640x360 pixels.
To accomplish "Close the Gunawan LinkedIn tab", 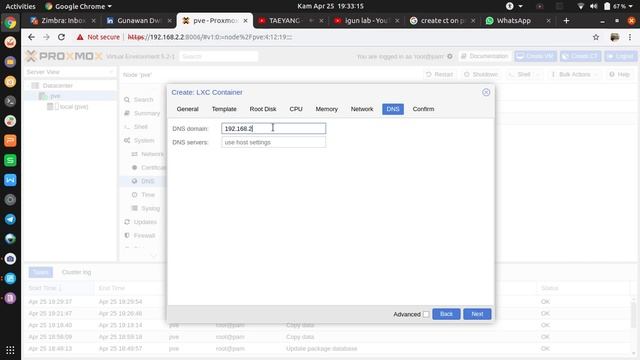I will (x=169, y=20).
